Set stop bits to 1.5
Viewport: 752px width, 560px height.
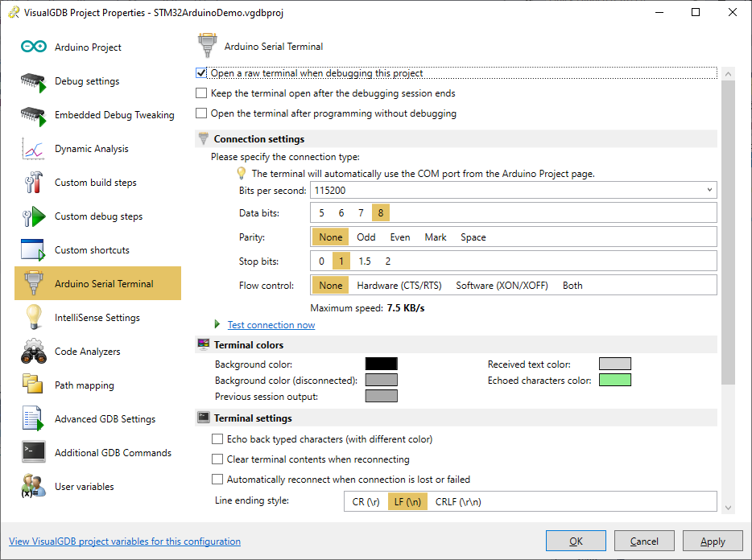(x=365, y=261)
